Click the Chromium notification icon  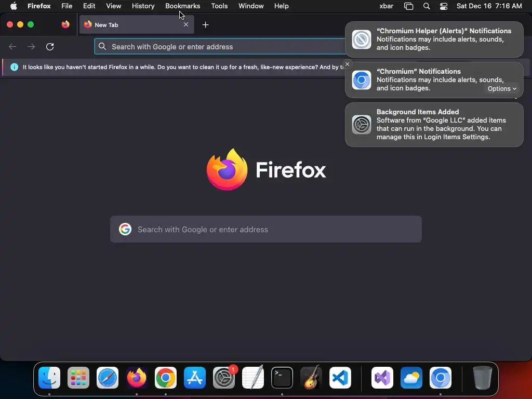362,80
